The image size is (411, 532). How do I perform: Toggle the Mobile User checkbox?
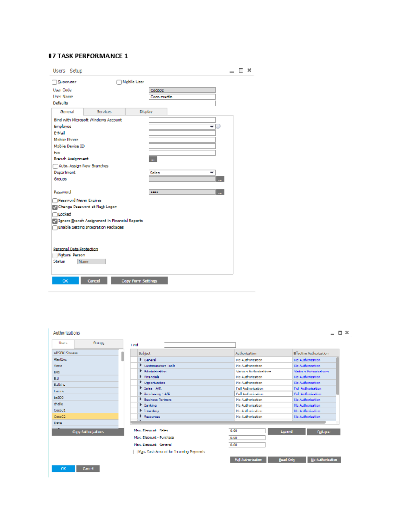click(x=119, y=82)
